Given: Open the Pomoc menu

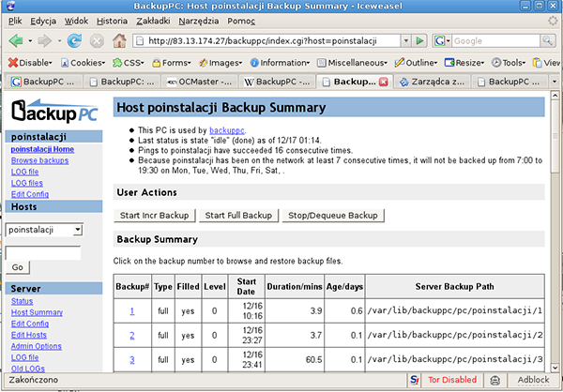Looking at the screenshot, I should click(x=241, y=22).
